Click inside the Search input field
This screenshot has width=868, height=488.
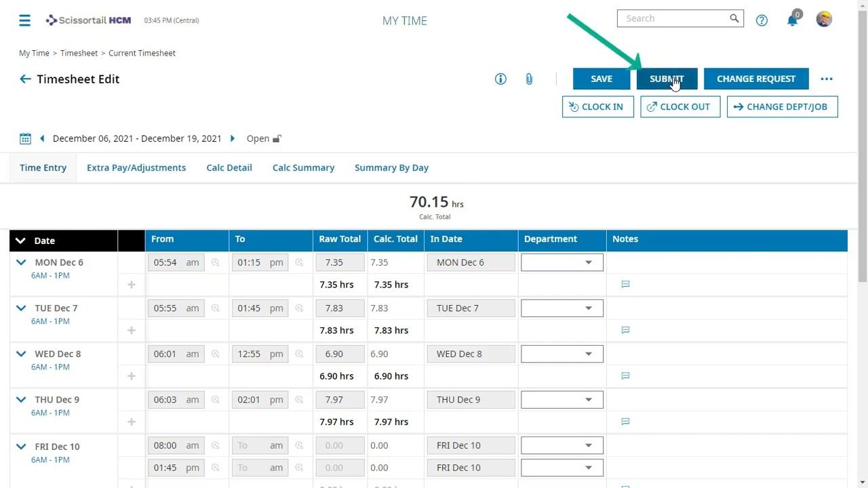pyautogui.click(x=671, y=18)
